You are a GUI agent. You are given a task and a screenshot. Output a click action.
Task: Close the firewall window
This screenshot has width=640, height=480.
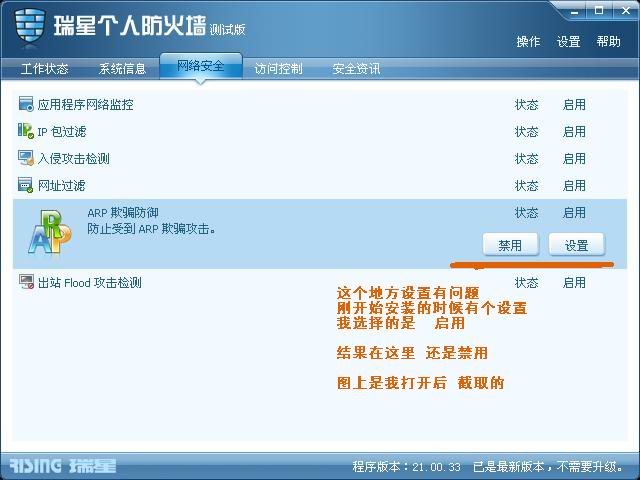tap(626, 11)
